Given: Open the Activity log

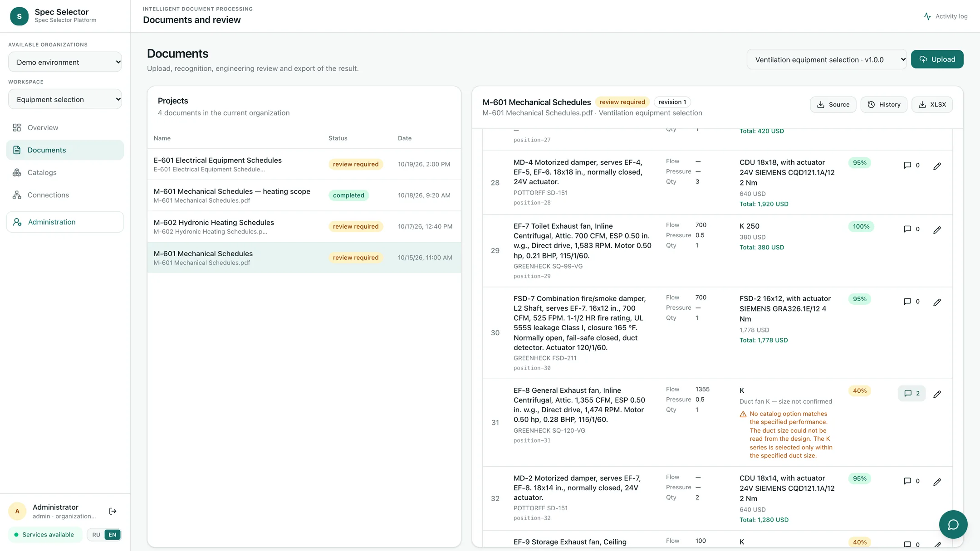Looking at the screenshot, I should (946, 16).
